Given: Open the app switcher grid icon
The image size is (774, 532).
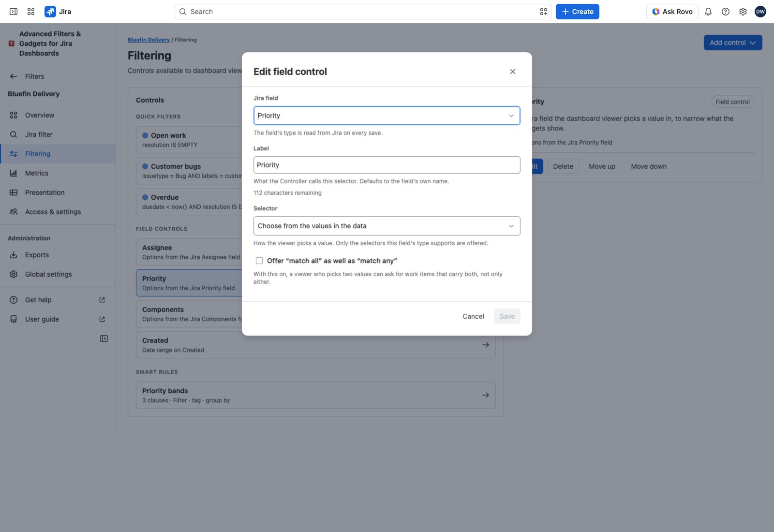Looking at the screenshot, I should 31,12.
